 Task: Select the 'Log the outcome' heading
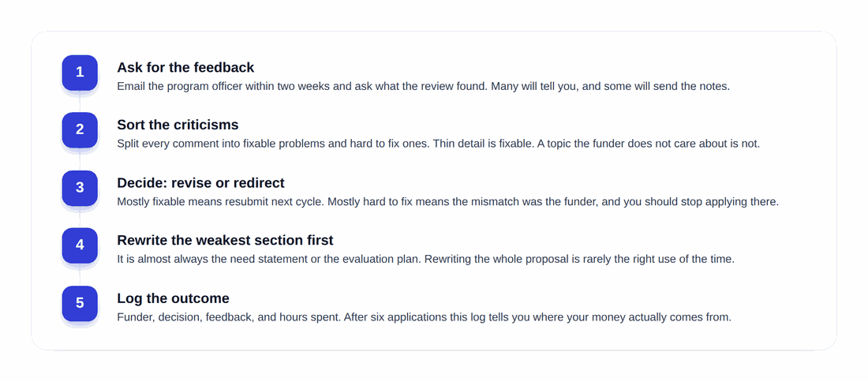tap(173, 299)
